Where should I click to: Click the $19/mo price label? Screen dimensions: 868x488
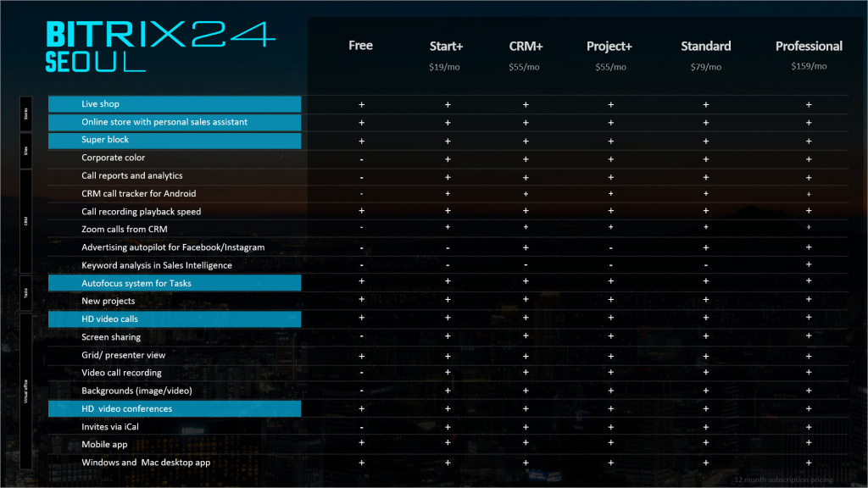(x=444, y=67)
